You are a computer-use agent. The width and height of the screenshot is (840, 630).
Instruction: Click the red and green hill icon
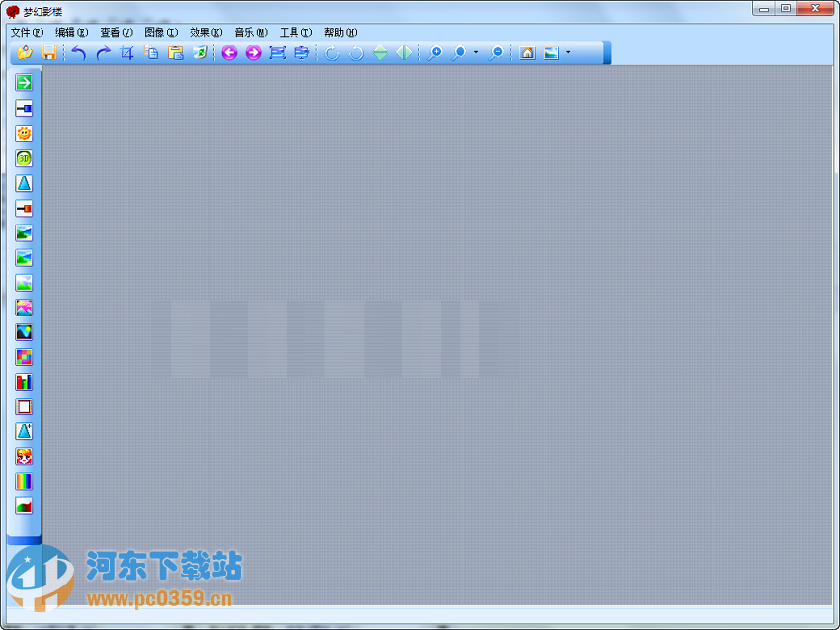(24, 506)
